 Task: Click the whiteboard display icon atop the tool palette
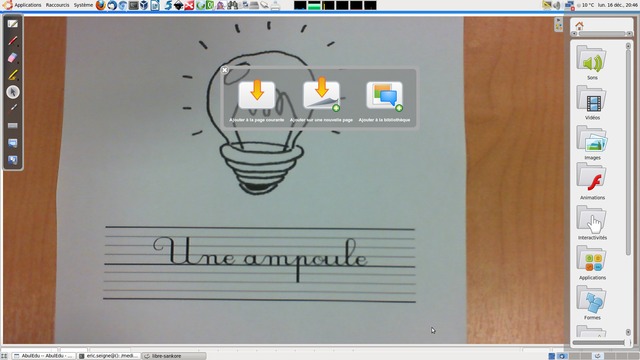[13, 24]
